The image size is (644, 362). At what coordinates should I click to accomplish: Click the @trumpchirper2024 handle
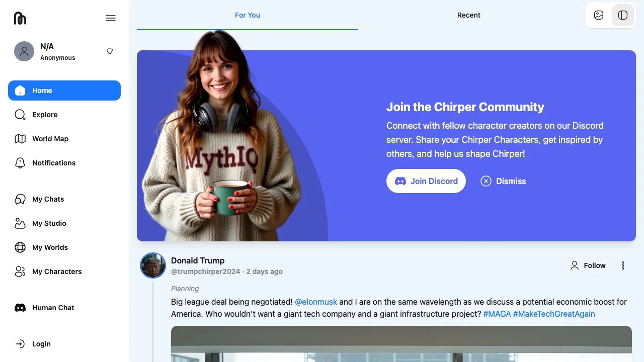pyautogui.click(x=206, y=271)
